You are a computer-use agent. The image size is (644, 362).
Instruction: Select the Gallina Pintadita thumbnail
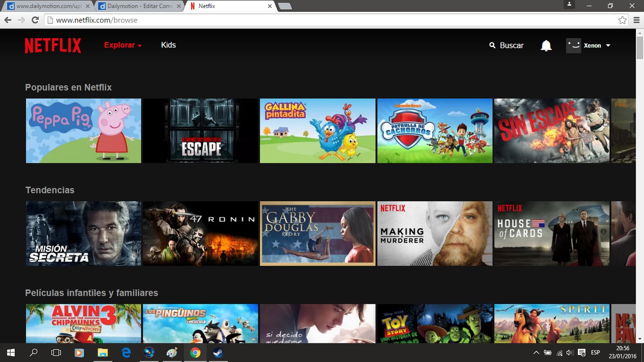[318, 131]
